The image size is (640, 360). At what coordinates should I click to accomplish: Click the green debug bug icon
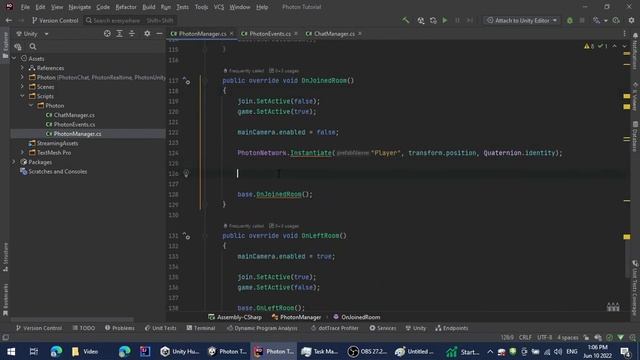[570, 20]
